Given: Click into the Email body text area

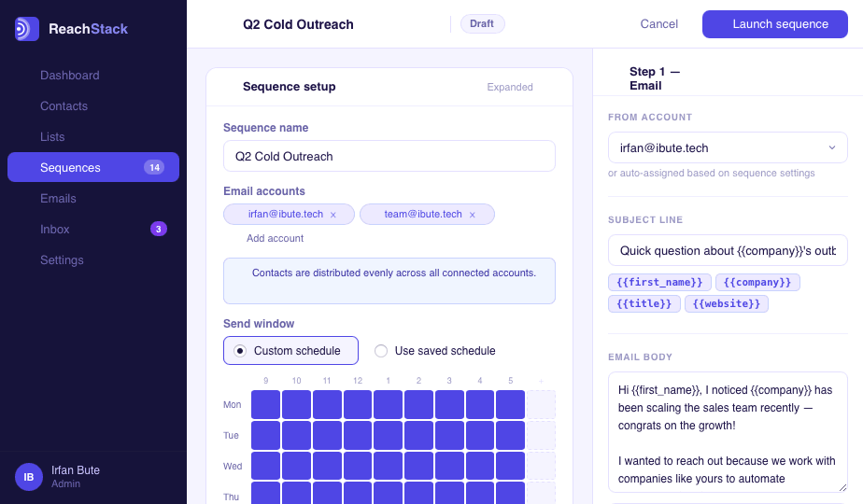Looking at the screenshot, I should tap(728, 432).
